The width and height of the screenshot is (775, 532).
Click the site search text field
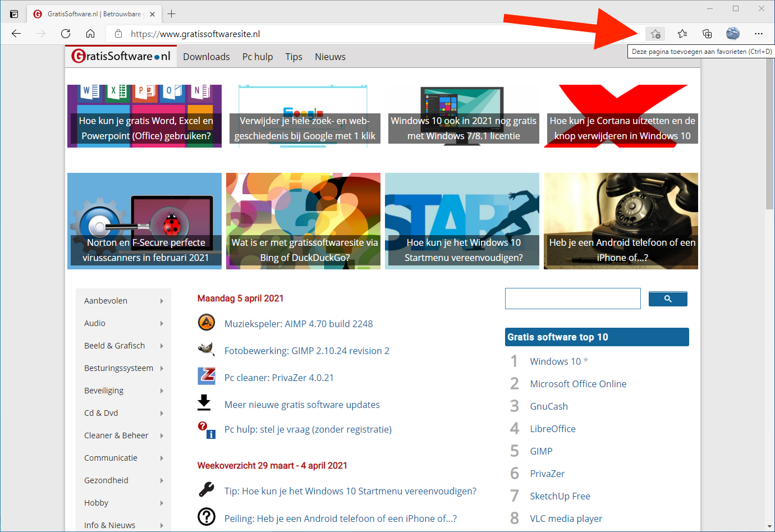tap(572, 299)
